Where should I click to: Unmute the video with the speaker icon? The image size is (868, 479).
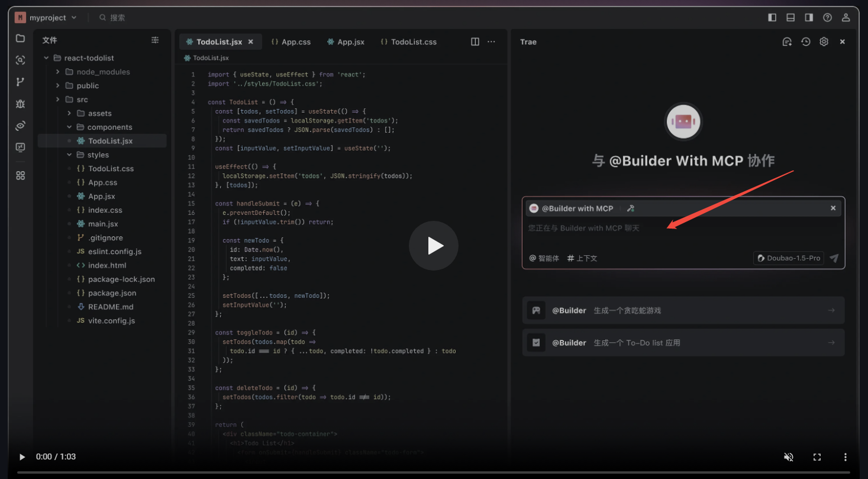788,457
